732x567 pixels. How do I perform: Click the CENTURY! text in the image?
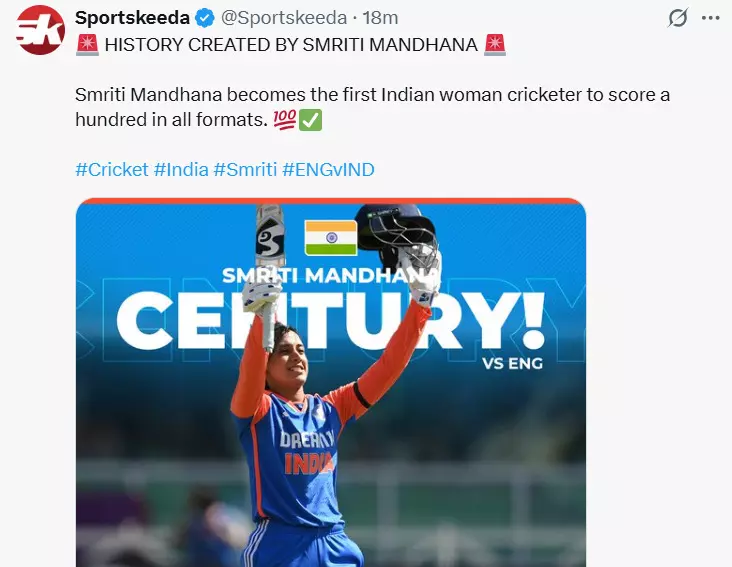[x=330, y=317]
